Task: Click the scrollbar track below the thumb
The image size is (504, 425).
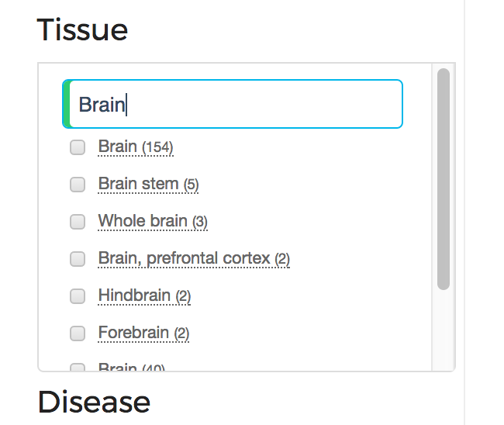Action: coord(444,330)
